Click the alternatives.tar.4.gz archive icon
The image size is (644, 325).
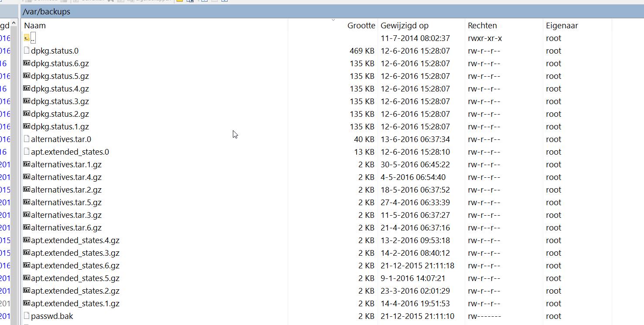tap(27, 177)
